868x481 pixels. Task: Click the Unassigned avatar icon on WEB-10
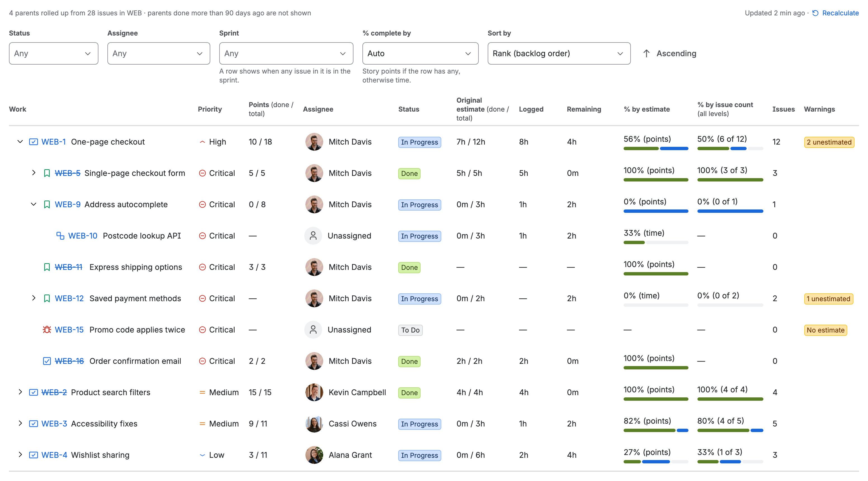click(313, 236)
